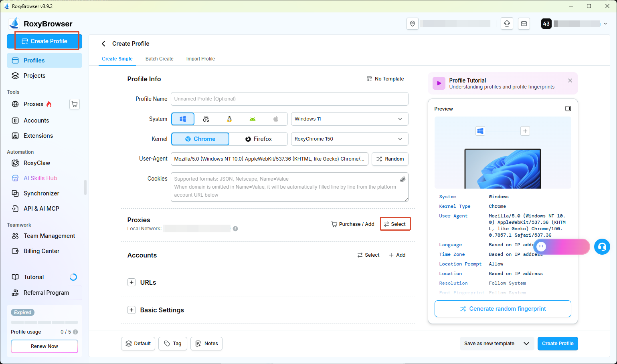Select Chrome as the kernel
The height and width of the screenshot is (364, 617).
200,139
